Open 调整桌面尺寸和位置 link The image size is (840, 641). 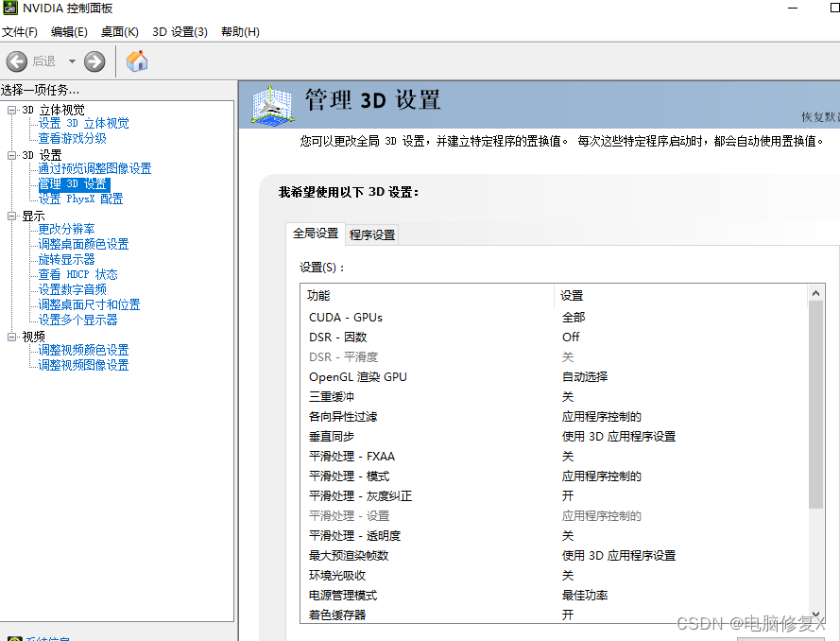click(x=90, y=305)
